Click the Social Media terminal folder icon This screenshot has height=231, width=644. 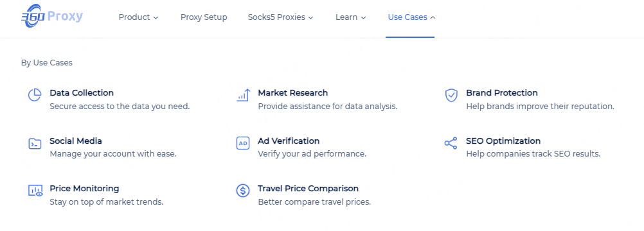(35, 143)
